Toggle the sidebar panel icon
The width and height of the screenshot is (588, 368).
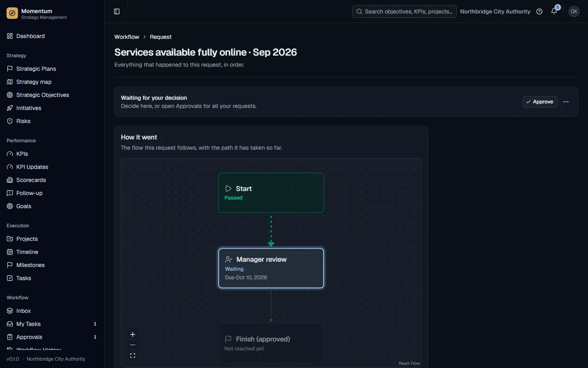(x=117, y=11)
